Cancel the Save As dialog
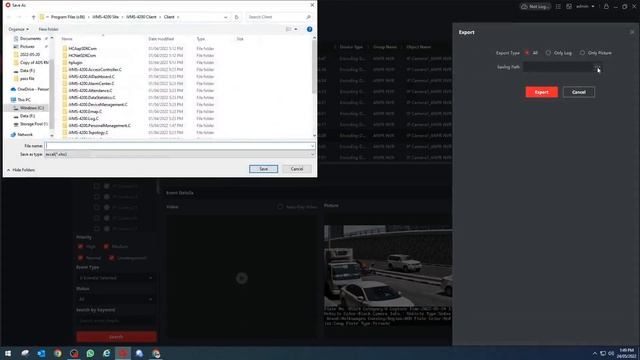Image resolution: width=640 pixels, height=360 pixels. coord(297,169)
